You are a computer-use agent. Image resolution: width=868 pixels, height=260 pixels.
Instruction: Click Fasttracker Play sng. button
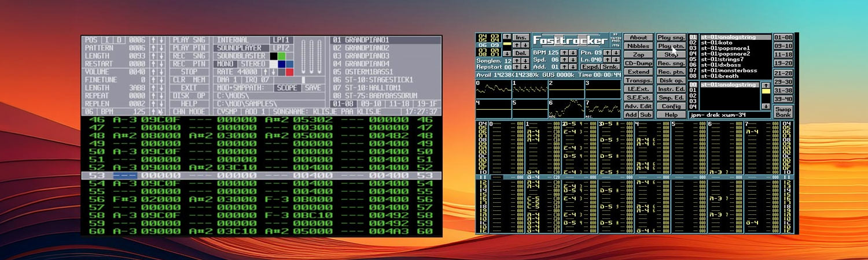[671, 38]
